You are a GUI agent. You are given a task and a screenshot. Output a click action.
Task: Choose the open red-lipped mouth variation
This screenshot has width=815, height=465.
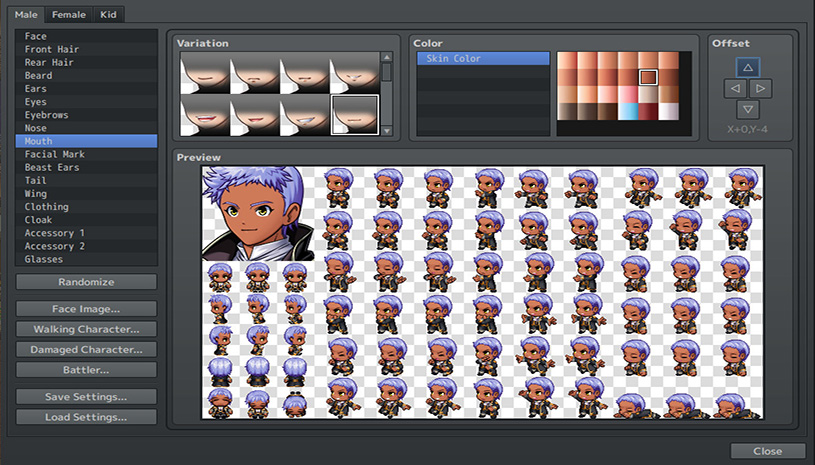[x=205, y=116]
